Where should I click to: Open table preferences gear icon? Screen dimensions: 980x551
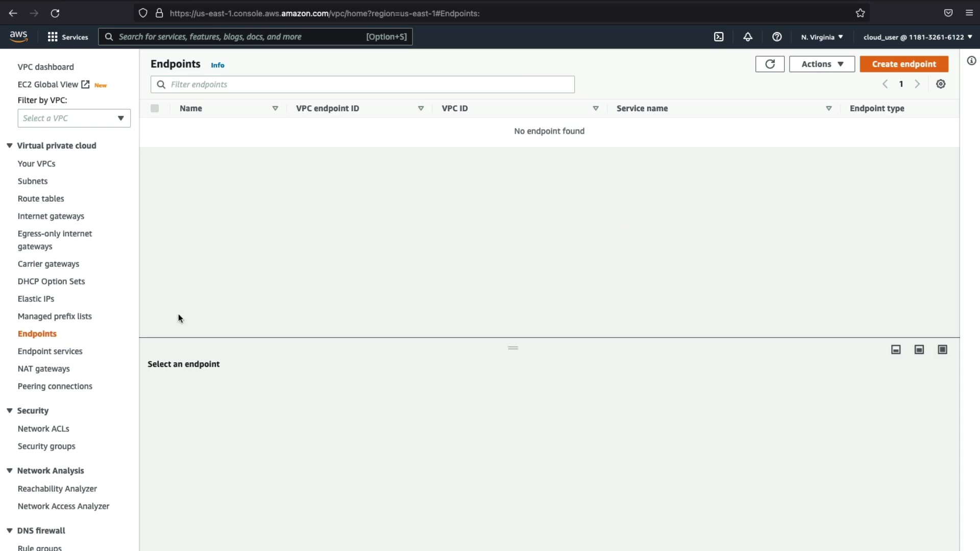point(941,84)
